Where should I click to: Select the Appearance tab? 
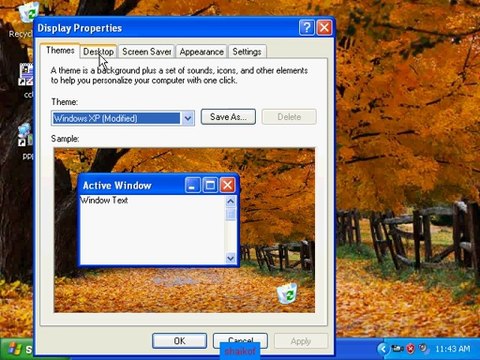tap(201, 52)
